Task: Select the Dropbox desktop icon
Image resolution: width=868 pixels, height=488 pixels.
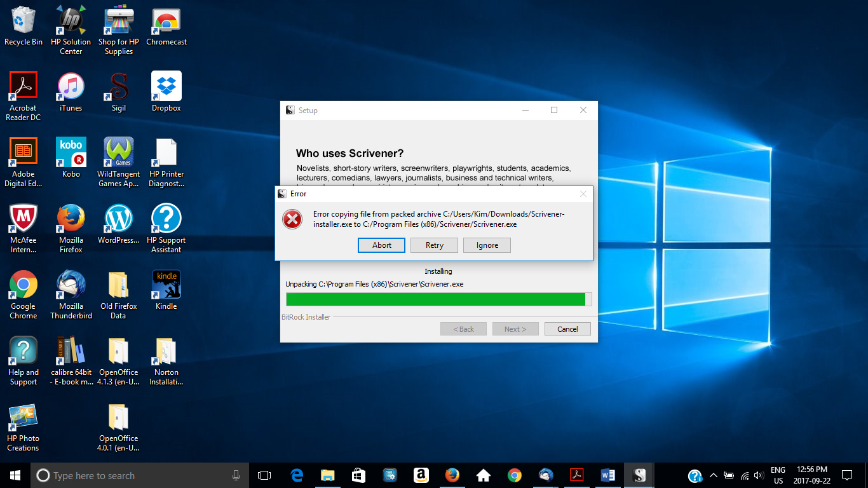Action: 166,93
